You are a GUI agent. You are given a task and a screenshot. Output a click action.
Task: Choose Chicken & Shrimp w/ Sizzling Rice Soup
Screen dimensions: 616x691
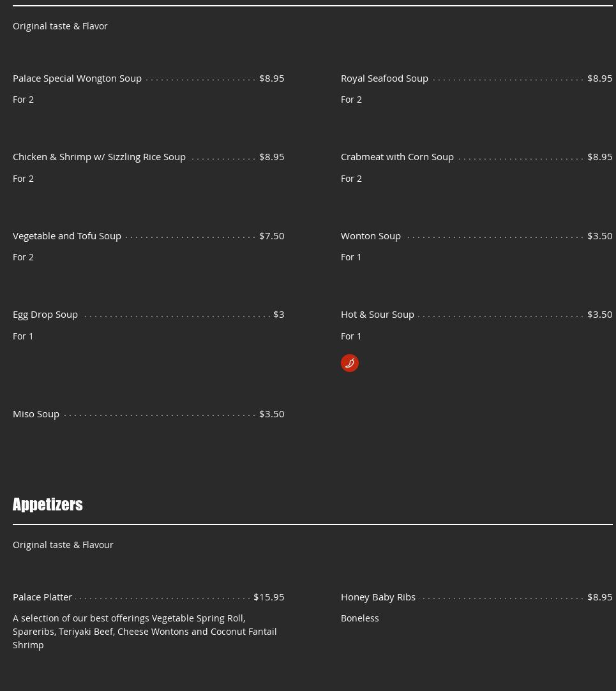(99, 157)
